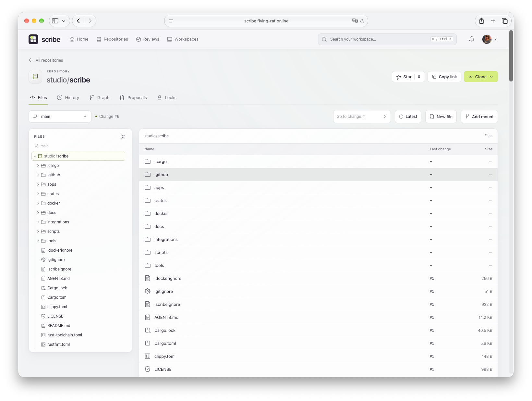The width and height of the screenshot is (532, 401).
Task: Focus the Search your workspace field
Action: [x=387, y=39]
